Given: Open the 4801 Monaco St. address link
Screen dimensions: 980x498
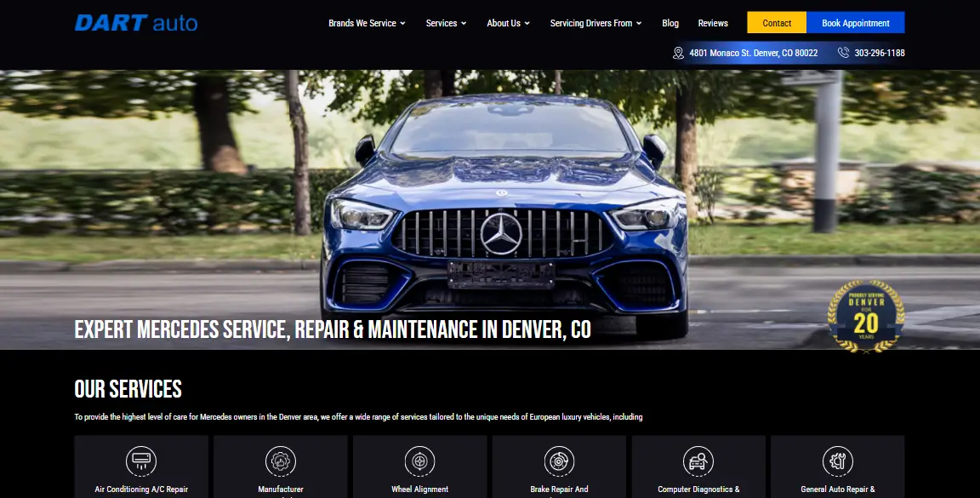Looking at the screenshot, I should pyautogui.click(x=753, y=53).
